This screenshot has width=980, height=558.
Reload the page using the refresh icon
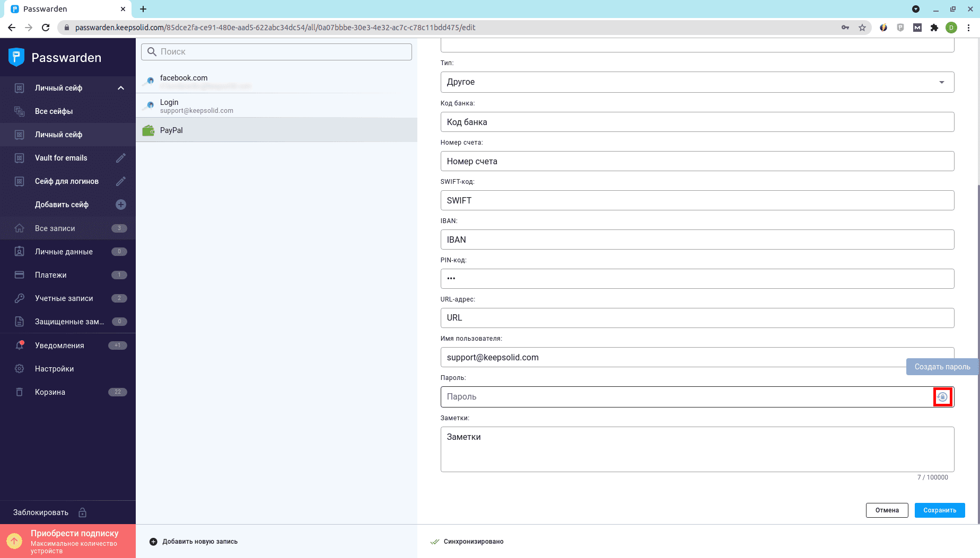(46, 28)
